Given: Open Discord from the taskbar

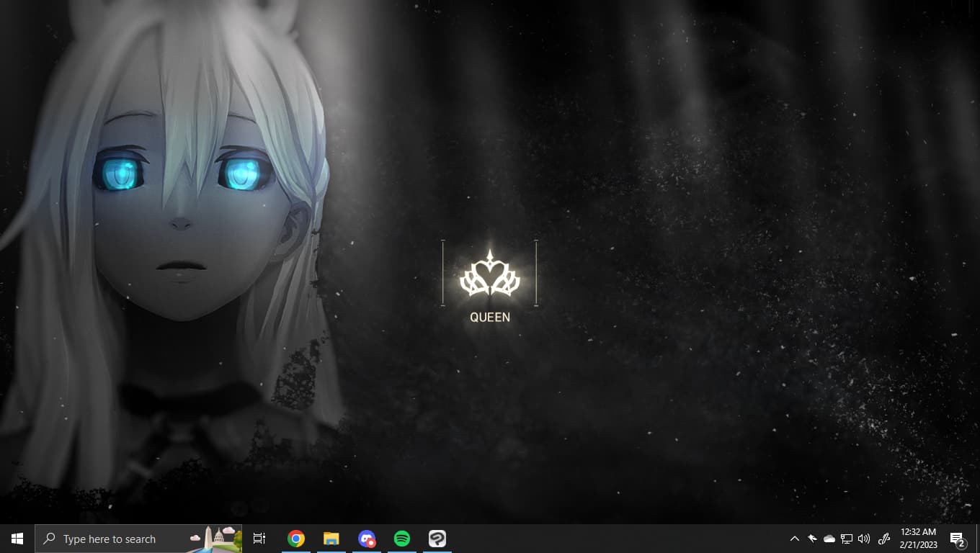Looking at the screenshot, I should [367, 539].
